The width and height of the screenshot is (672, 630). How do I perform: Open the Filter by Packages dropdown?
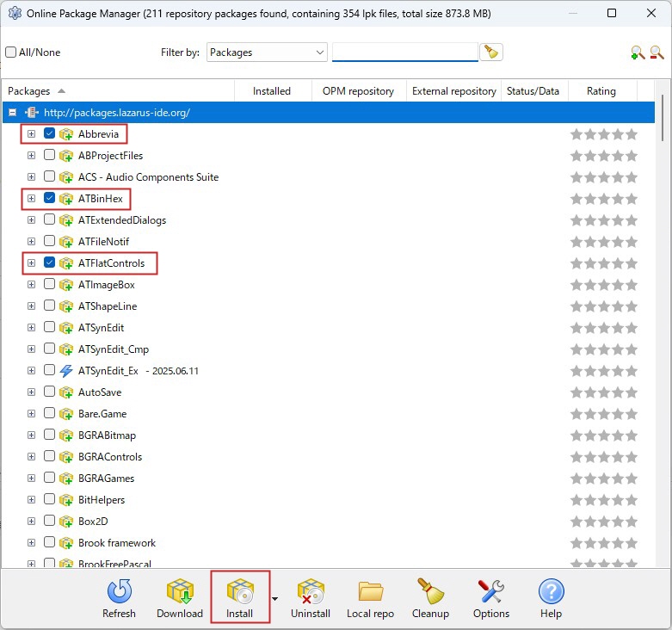click(x=267, y=52)
